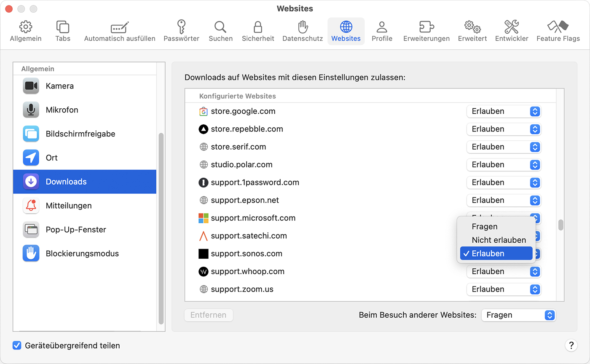Select Mikrofon in the sidebar
Screen dimensions: 590x364
(85, 110)
